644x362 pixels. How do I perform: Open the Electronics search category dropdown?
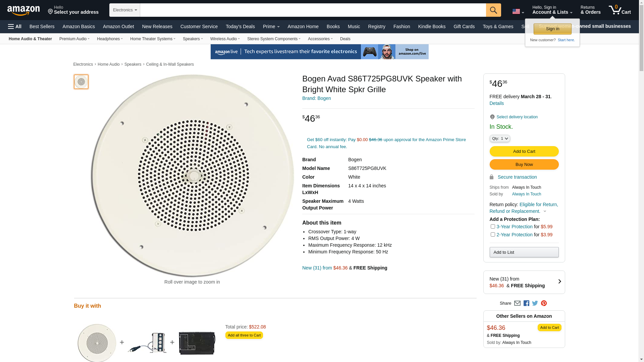point(124,10)
